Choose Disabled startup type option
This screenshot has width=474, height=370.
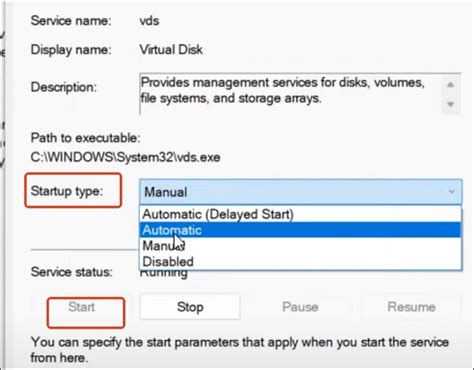pyautogui.click(x=300, y=261)
